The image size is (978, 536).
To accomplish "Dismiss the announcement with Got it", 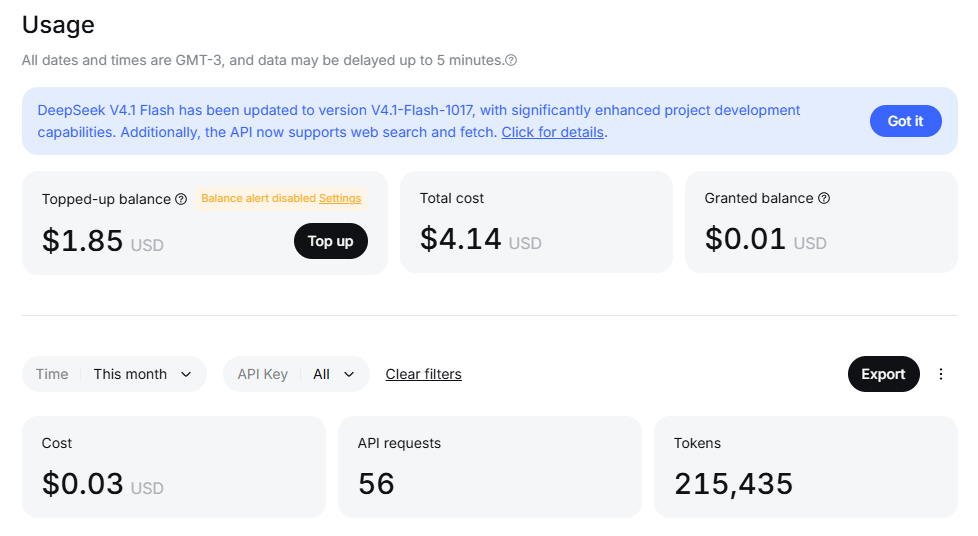I will tap(906, 121).
